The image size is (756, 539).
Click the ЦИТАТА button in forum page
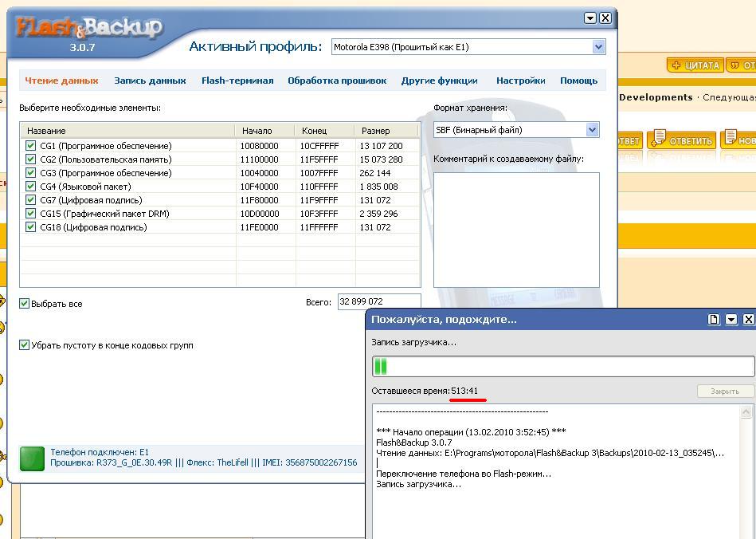click(x=695, y=65)
